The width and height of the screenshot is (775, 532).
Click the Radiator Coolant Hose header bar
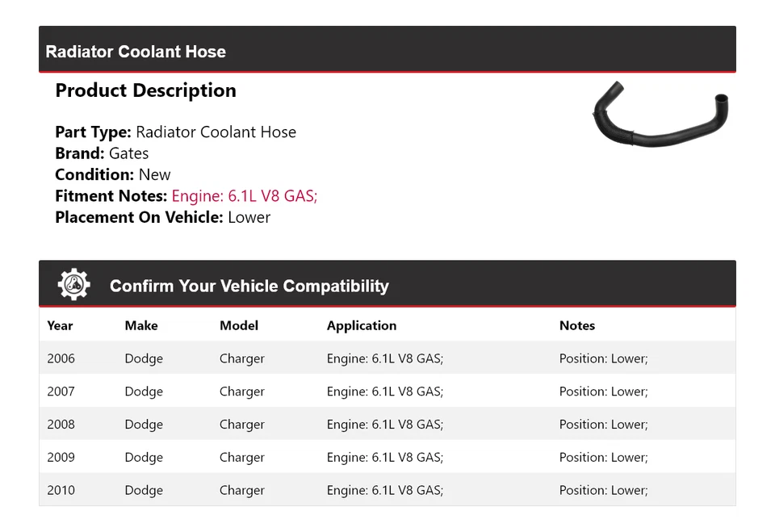point(387,51)
